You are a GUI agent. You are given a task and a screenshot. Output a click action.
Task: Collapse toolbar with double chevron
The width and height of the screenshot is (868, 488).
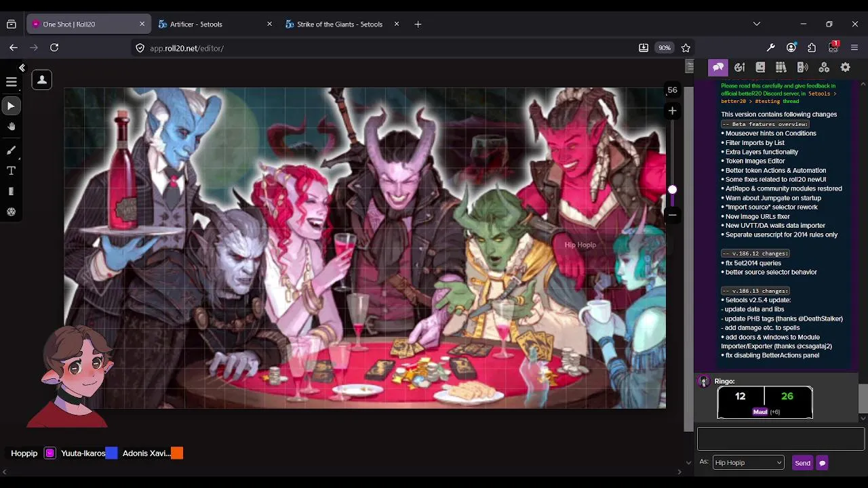point(22,68)
